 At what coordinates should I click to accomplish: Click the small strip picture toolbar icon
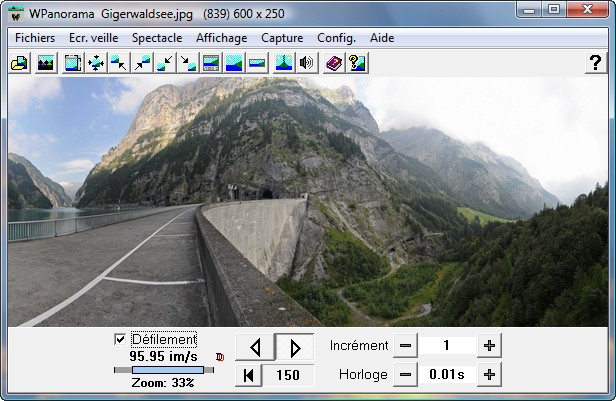[257, 63]
